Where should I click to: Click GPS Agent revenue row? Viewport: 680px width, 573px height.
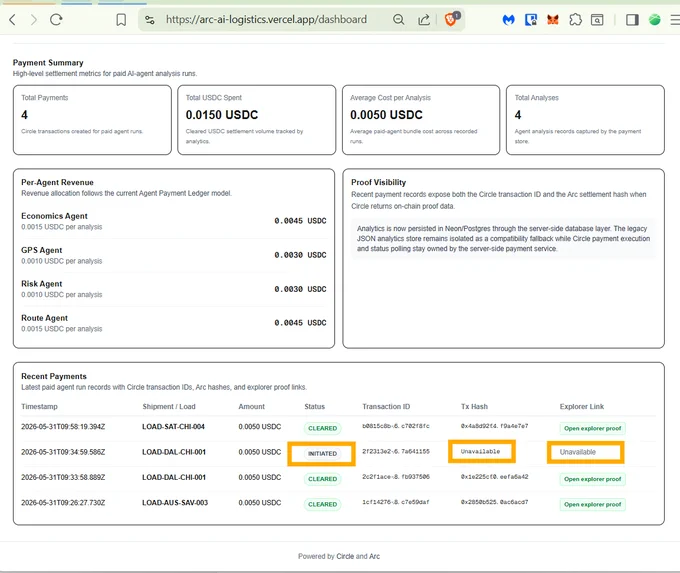pos(173,255)
